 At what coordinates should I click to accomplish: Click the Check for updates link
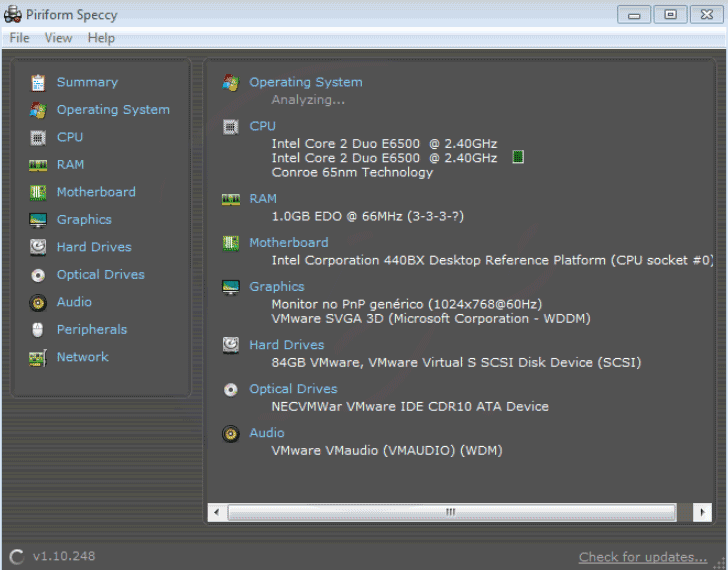pos(642,557)
